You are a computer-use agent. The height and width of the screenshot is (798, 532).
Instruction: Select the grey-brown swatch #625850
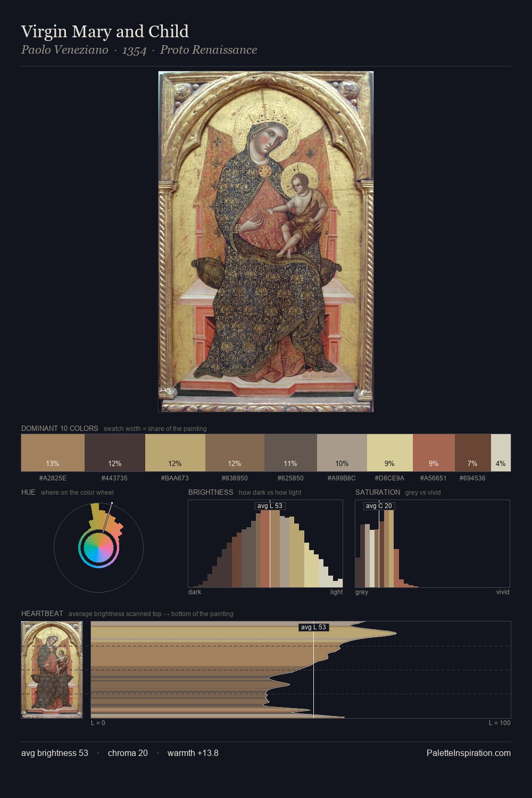tap(290, 453)
